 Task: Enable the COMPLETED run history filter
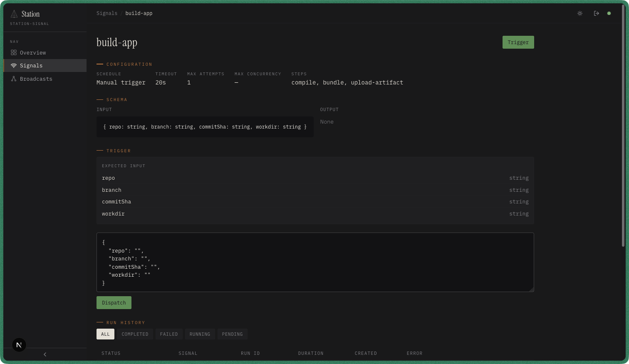point(135,334)
